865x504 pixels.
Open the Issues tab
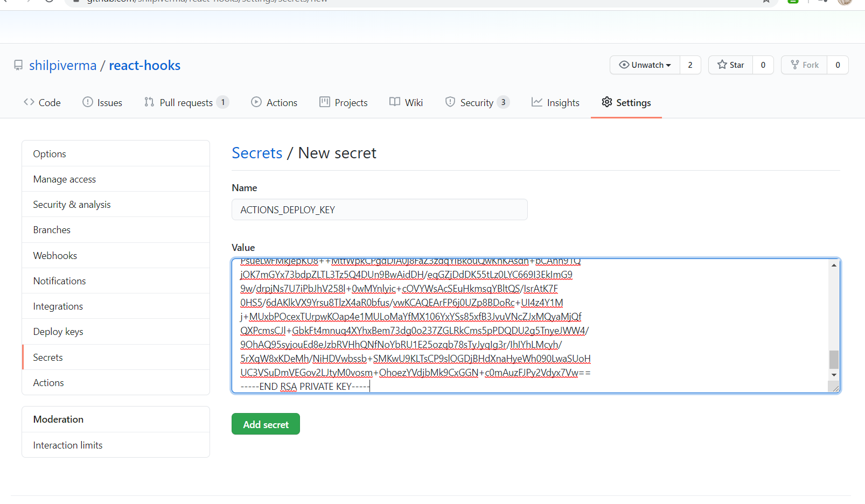point(102,102)
